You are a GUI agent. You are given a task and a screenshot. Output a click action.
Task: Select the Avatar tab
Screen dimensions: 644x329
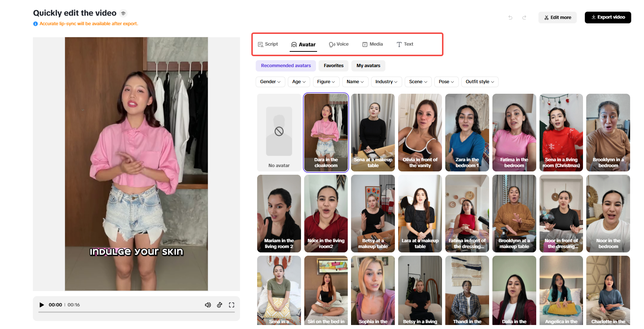tap(303, 44)
